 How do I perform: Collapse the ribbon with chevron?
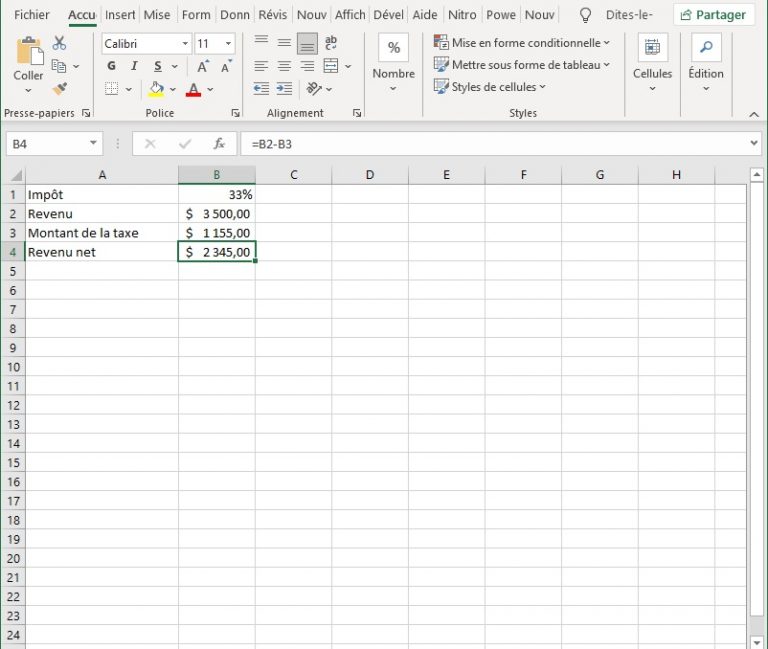point(754,114)
